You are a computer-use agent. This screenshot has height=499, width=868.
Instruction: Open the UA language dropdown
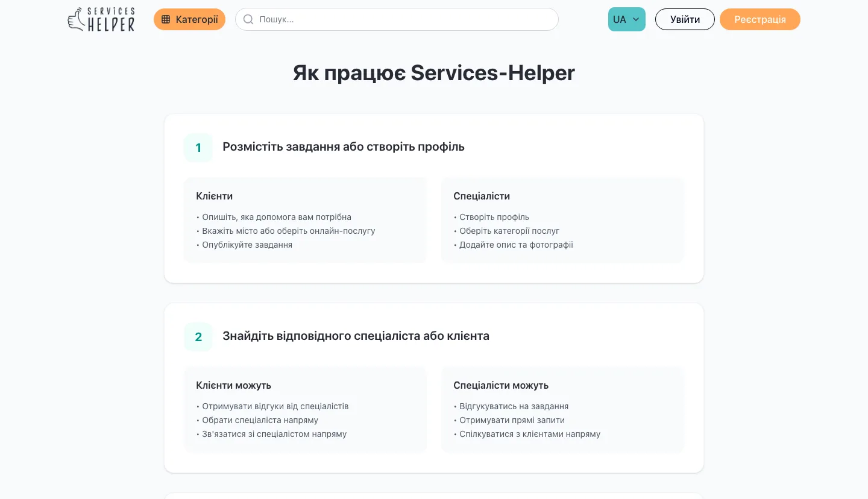click(x=627, y=19)
